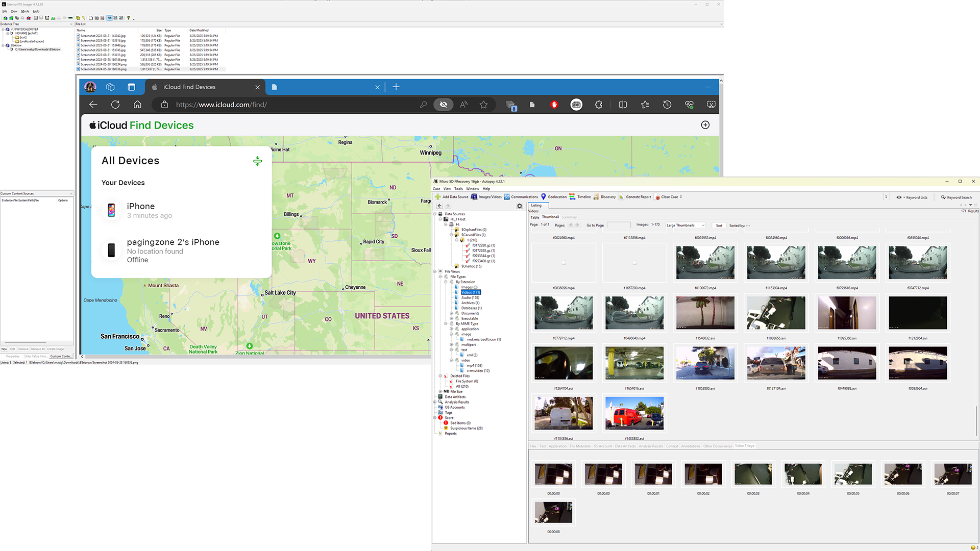The image size is (980, 551).
Task: Expand the Autopsy toolbar overflow chevron
Action: tap(681, 197)
